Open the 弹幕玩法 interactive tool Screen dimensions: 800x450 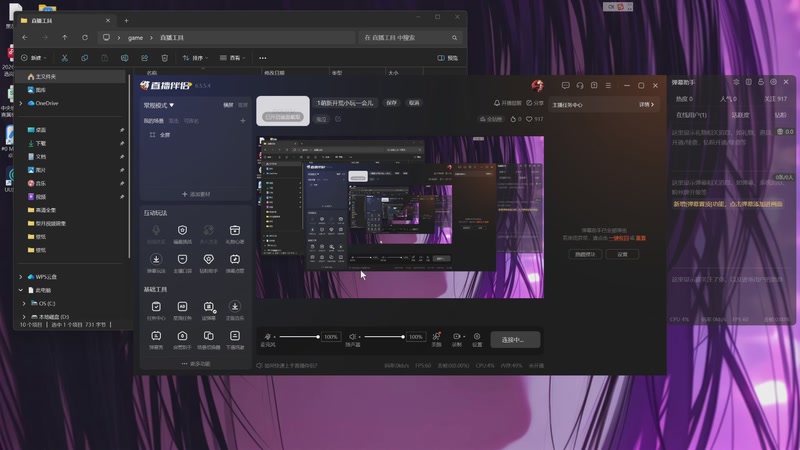coord(156,263)
